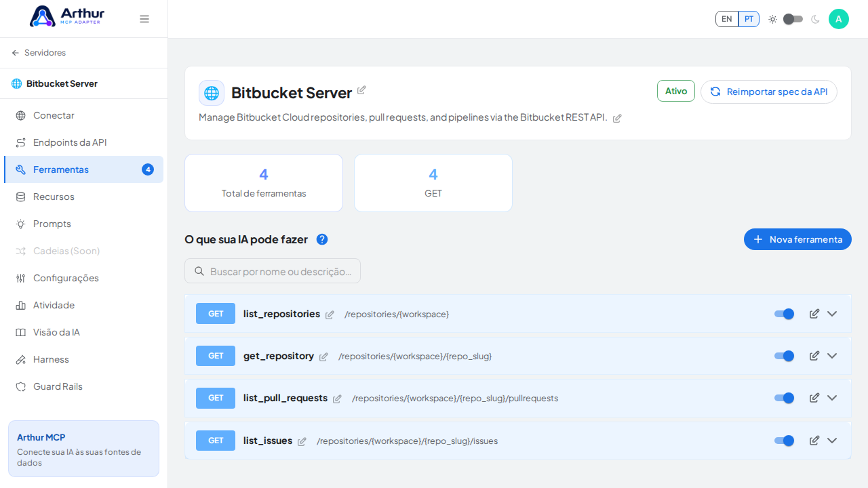
Task: Open Guard Rails in the sidebar
Action: click(83, 386)
